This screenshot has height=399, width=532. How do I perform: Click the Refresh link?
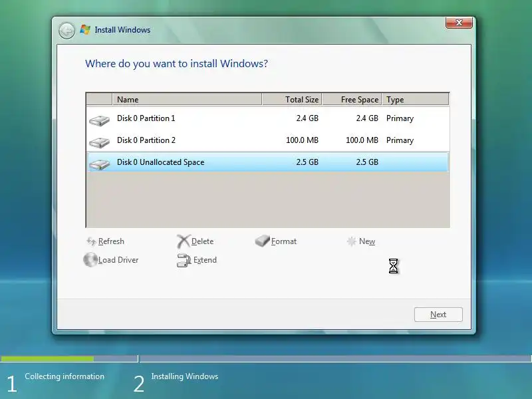(111, 241)
